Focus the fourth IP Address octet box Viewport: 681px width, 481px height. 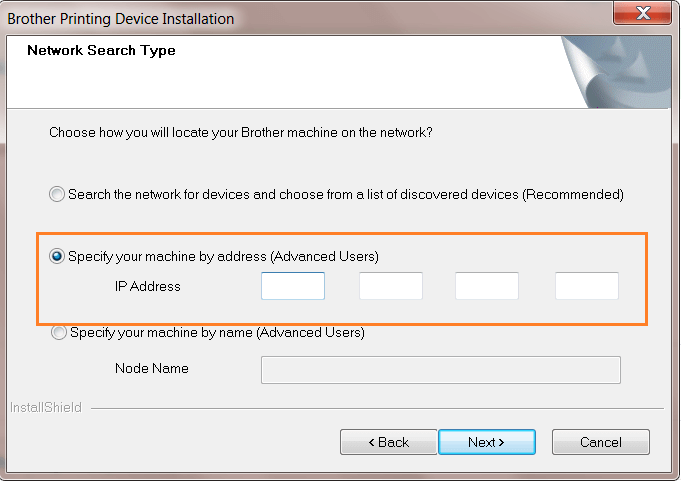(586, 286)
